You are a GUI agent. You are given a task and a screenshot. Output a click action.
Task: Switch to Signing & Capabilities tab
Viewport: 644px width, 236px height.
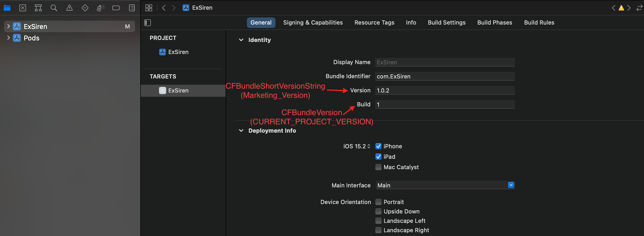point(313,23)
